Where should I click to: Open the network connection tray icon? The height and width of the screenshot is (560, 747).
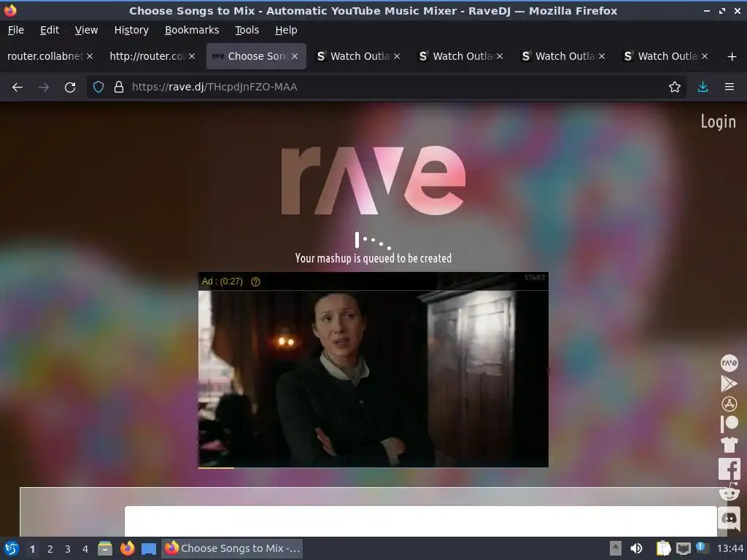tap(683, 548)
